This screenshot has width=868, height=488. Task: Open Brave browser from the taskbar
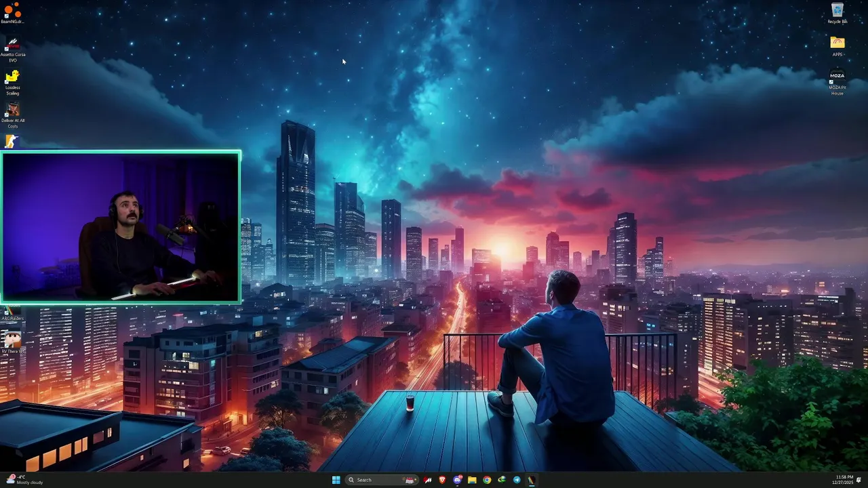pos(442,480)
